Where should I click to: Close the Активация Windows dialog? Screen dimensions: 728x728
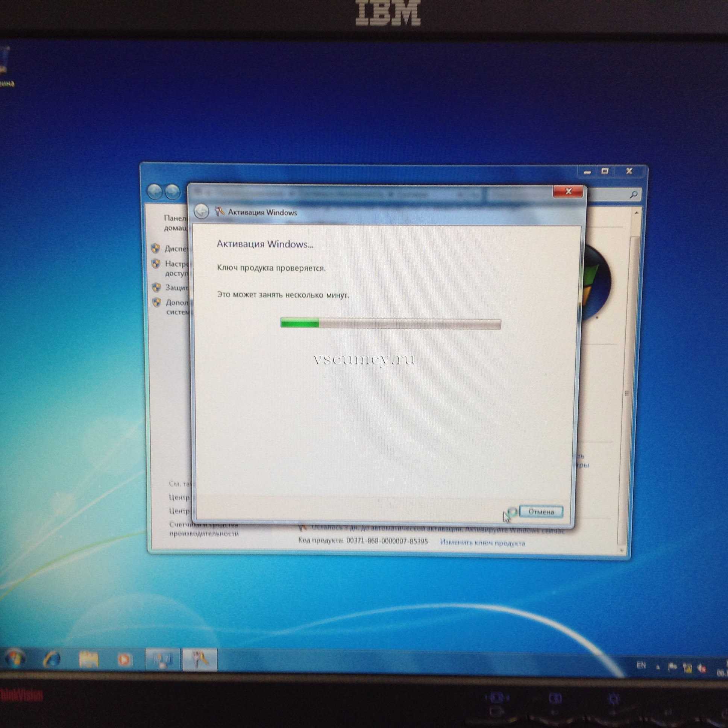point(568,191)
